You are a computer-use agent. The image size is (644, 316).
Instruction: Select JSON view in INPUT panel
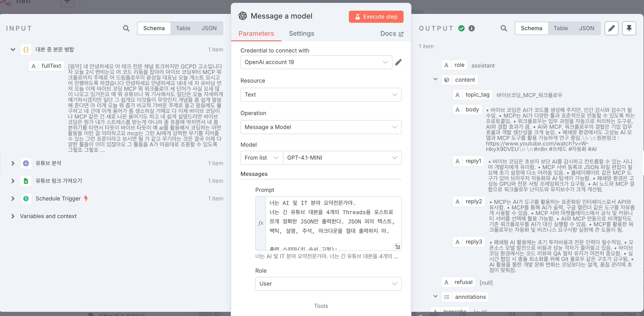click(209, 28)
